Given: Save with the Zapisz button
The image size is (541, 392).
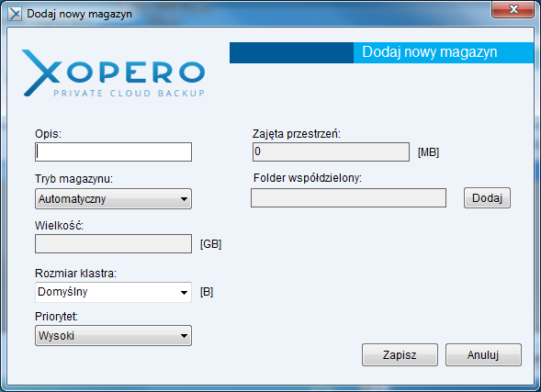Looking at the screenshot, I should [400, 354].
